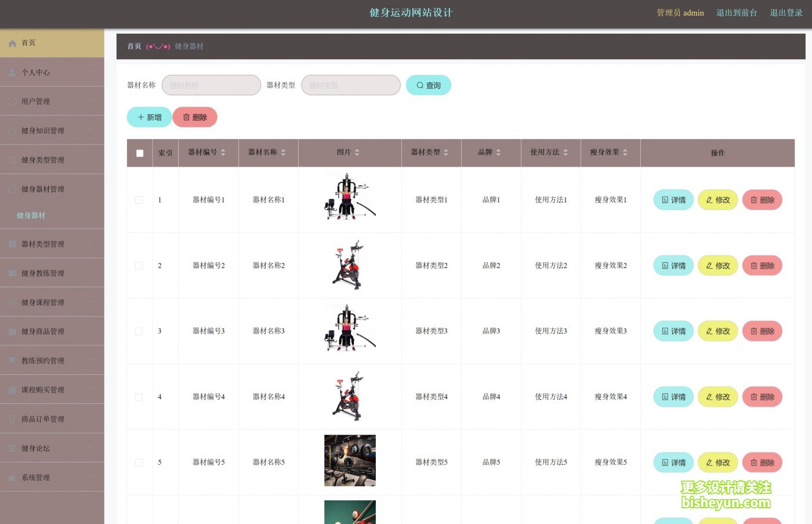Screen dimensions: 812x524
Task: Select the checkbox for row 3
Action: [x=139, y=331]
